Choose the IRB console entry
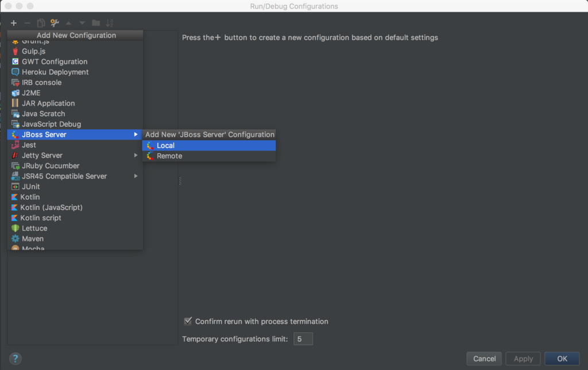Viewport: 588px width, 370px height. pyautogui.click(x=75, y=83)
